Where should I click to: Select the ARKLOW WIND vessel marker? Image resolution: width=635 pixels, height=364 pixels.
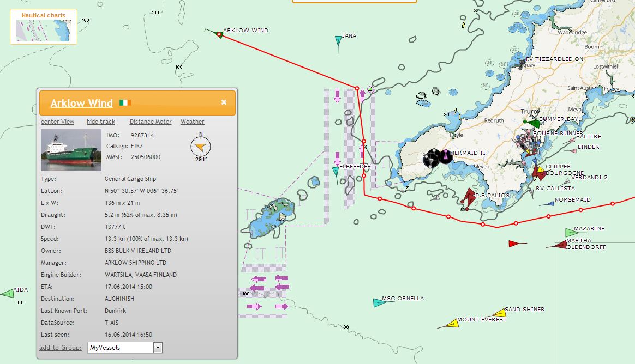click(218, 34)
